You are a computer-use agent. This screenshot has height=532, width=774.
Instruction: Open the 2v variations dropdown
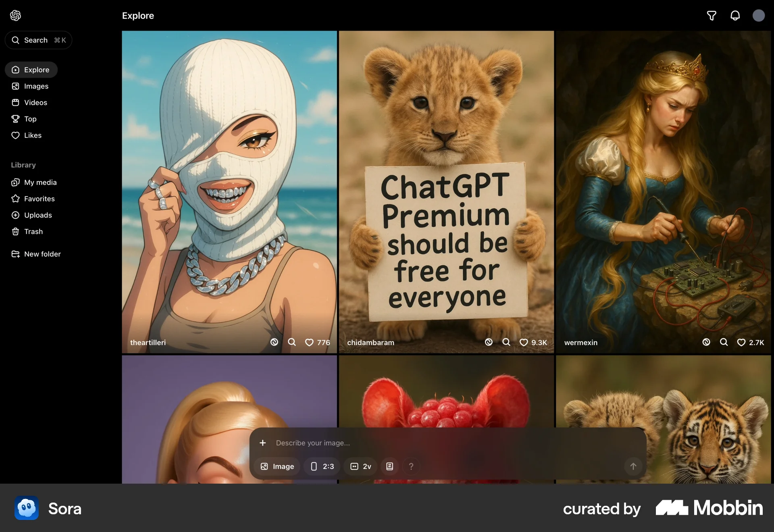(x=361, y=466)
